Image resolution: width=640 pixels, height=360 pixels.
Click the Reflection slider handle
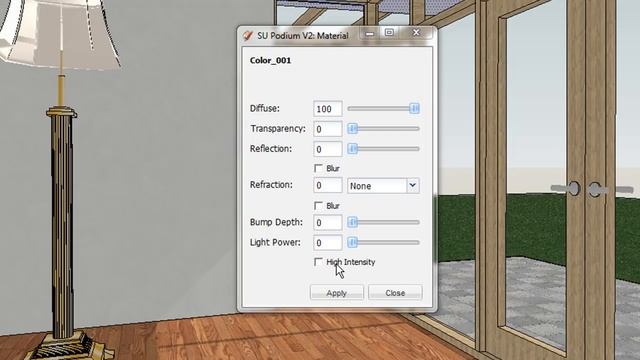pos(353,149)
